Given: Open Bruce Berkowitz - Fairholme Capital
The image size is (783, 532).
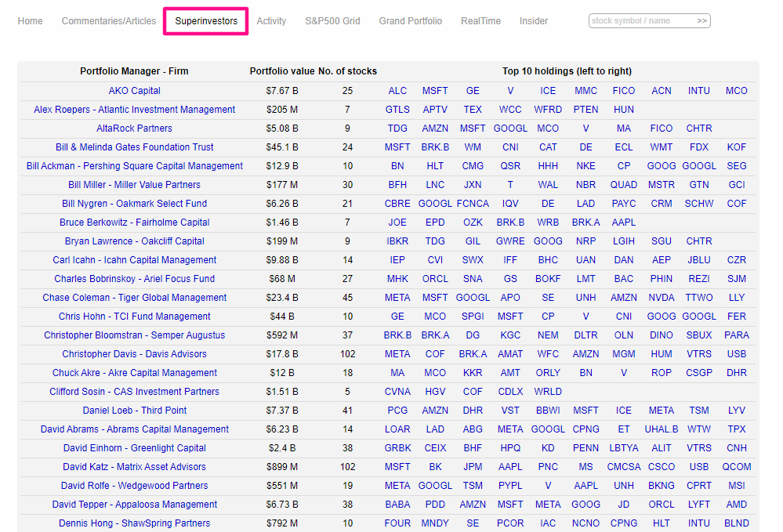Looking at the screenshot, I should coord(134,222).
